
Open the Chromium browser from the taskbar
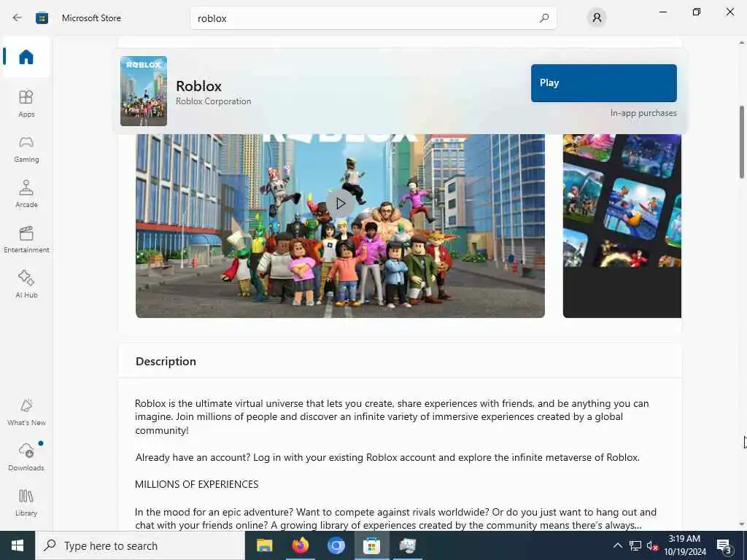336,545
